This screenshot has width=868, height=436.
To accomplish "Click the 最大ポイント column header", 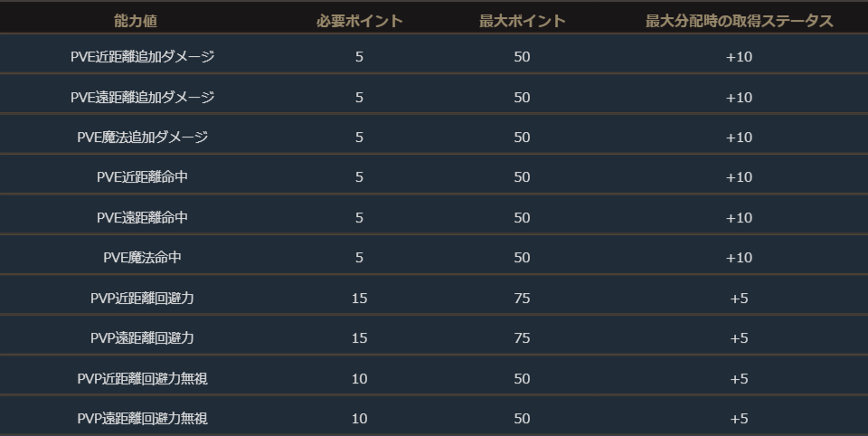I will [522, 21].
